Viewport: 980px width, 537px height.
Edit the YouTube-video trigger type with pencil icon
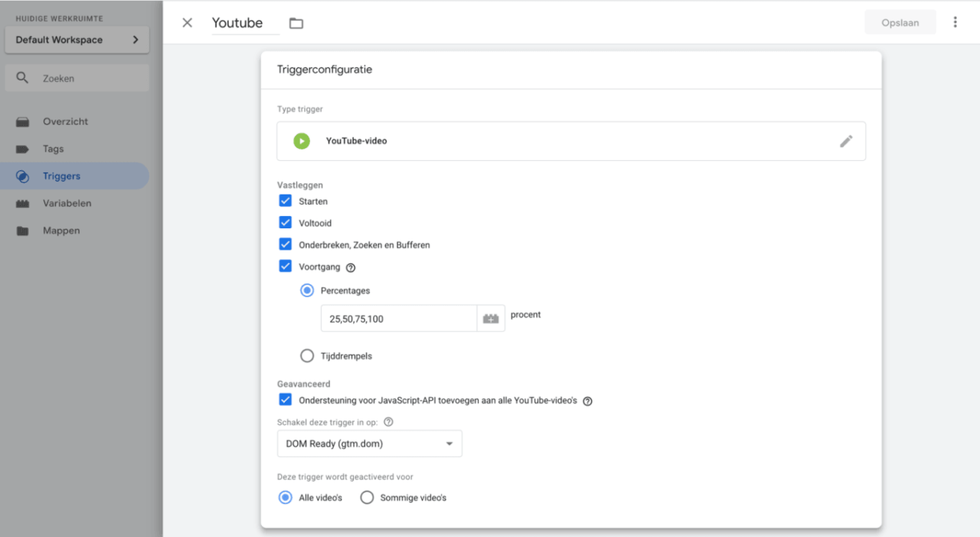845,141
